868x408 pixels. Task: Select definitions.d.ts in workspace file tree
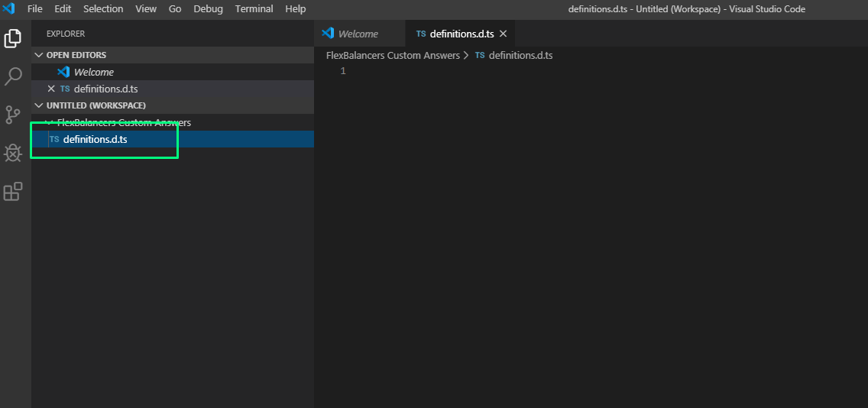(95, 139)
